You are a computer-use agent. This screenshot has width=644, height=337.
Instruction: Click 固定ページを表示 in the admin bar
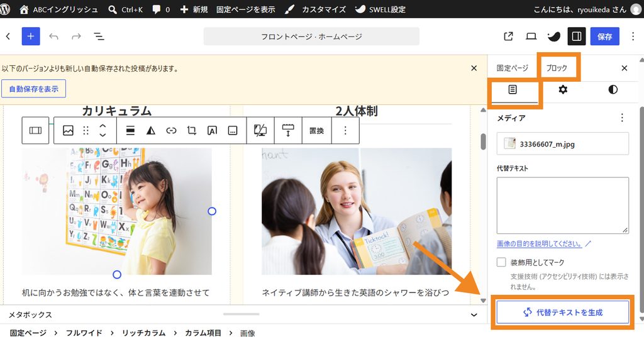(246, 9)
